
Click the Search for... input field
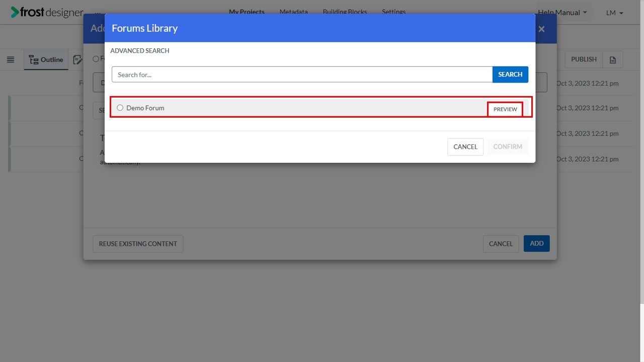coord(302,74)
